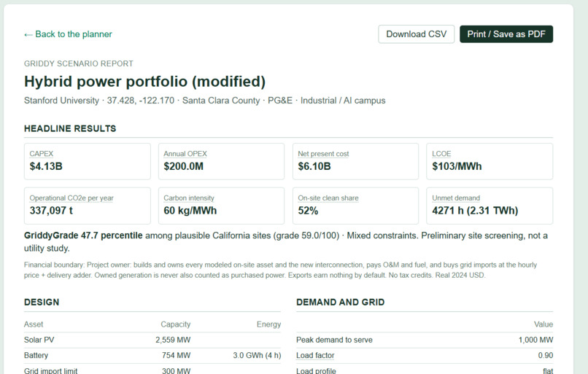Select the 60 kg/MWh value
The width and height of the screenshot is (588, 374).
pyautogui.click(x=190, y=211)
